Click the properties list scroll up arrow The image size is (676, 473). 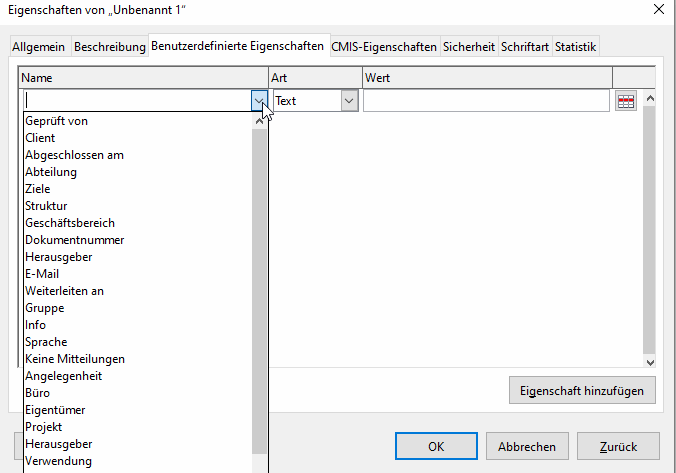click(650, 99)
